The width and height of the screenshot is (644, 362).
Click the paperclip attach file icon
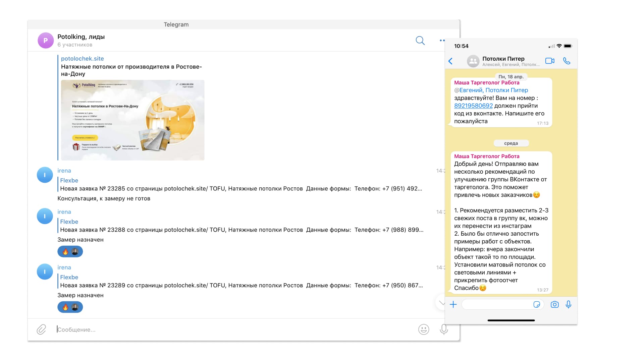pos(41,329)
